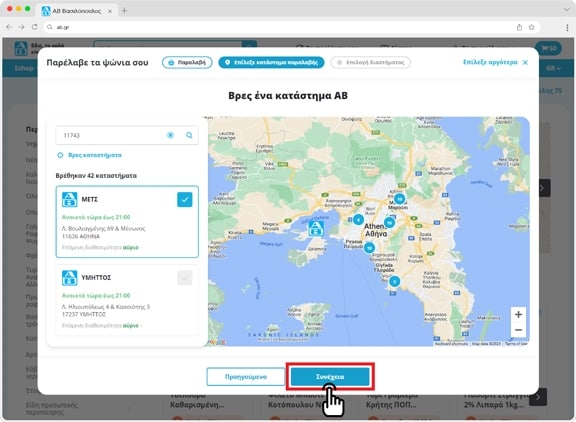Open the browser three-dot menu

coord(567,27)
